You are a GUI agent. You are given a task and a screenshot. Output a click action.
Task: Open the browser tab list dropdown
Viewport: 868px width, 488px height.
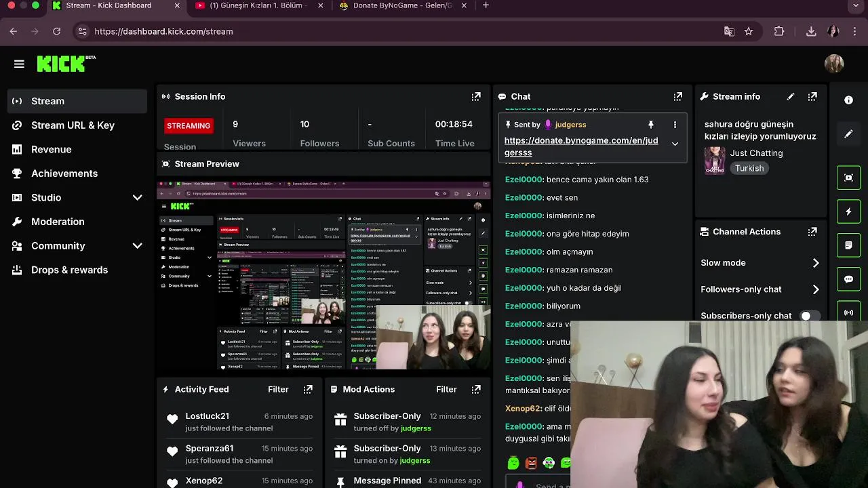[x=855, y=5]
